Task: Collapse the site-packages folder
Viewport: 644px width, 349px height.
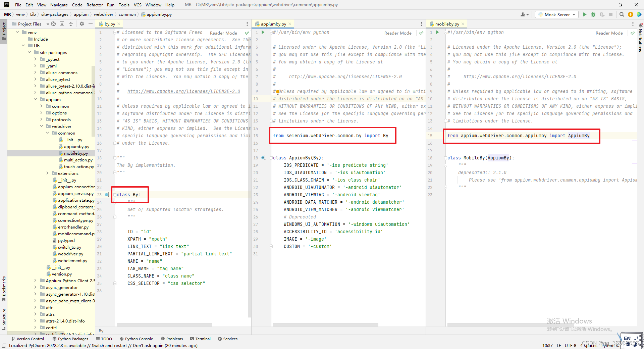Action: tap(29, 52)
